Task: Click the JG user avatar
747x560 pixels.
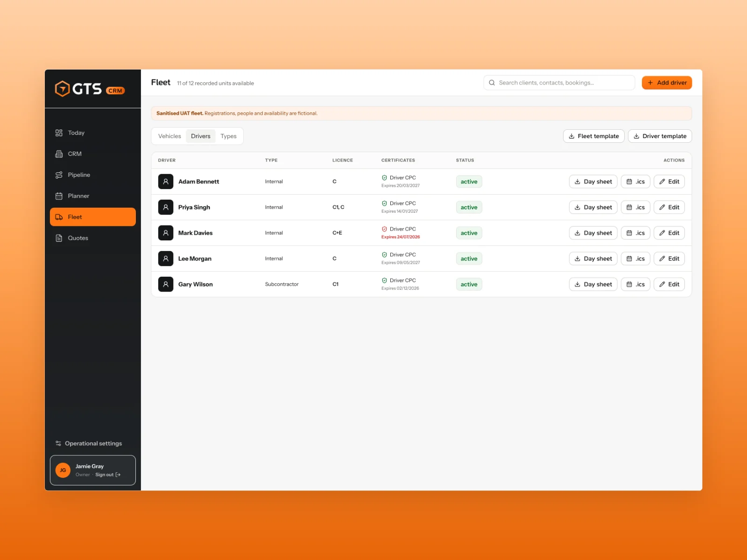Action: 63,470
